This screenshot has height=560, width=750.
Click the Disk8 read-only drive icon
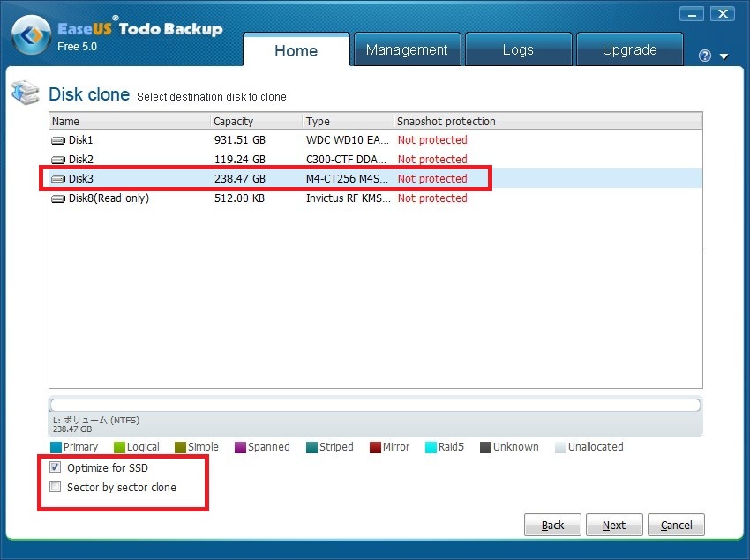point(58,198)
